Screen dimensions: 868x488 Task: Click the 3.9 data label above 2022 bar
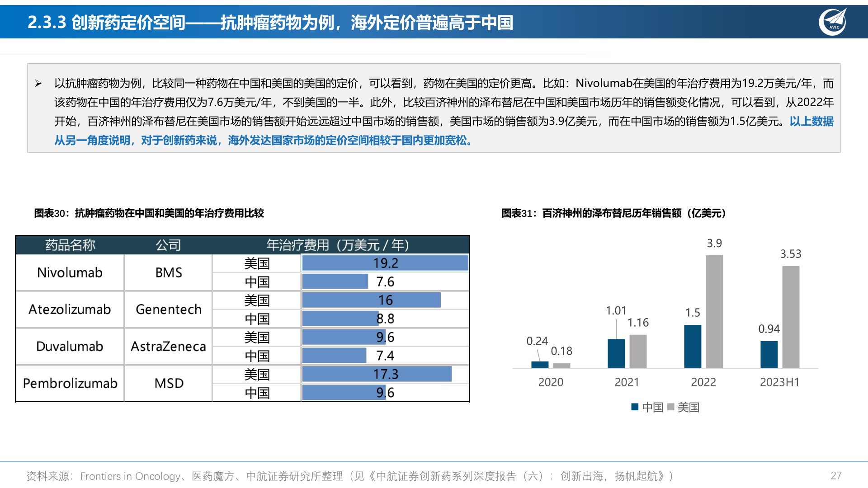point(714,244)
